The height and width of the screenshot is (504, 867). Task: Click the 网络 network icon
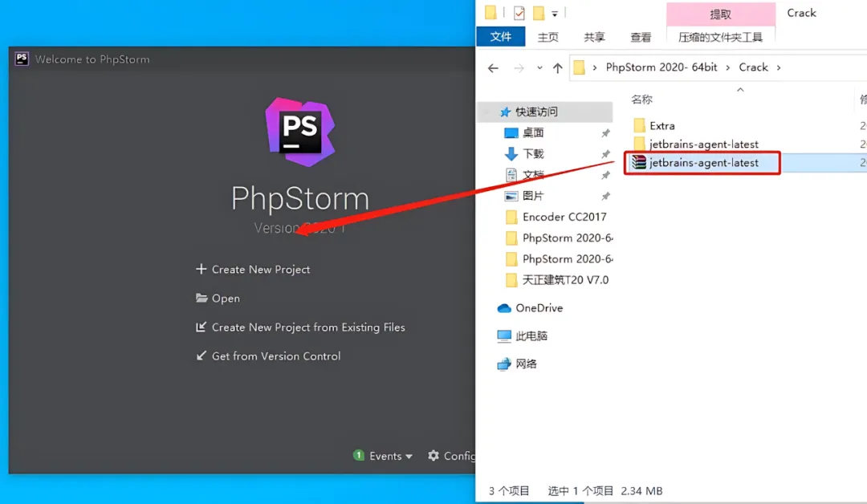pos(503,364)
